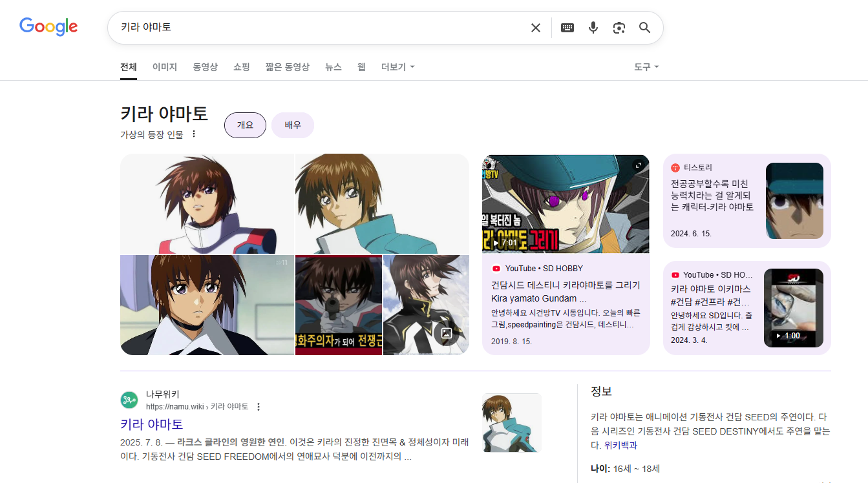Screen dimensions: 868x483
Task: Switch to the 이미지 tab
Action: 165,67
